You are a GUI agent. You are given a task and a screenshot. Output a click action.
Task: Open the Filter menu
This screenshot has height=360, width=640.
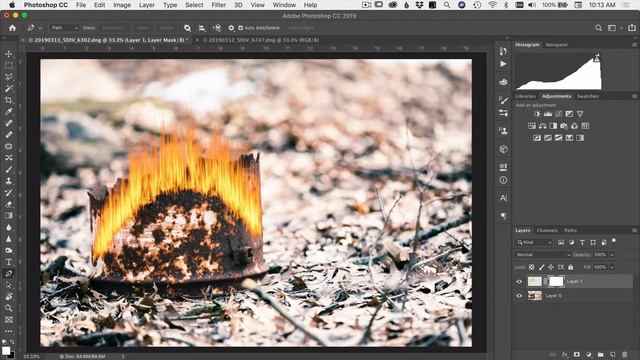pos(218,5)
